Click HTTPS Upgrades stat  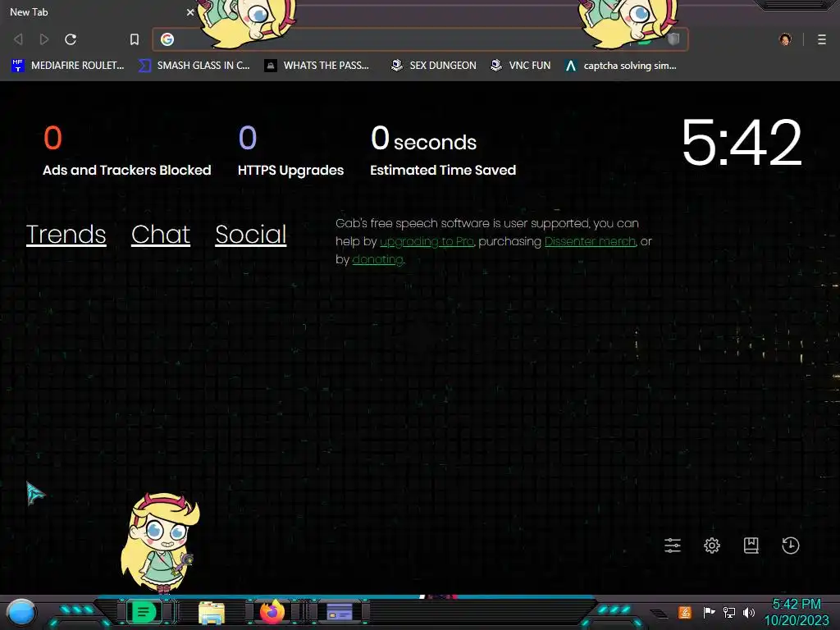[291, 151]
